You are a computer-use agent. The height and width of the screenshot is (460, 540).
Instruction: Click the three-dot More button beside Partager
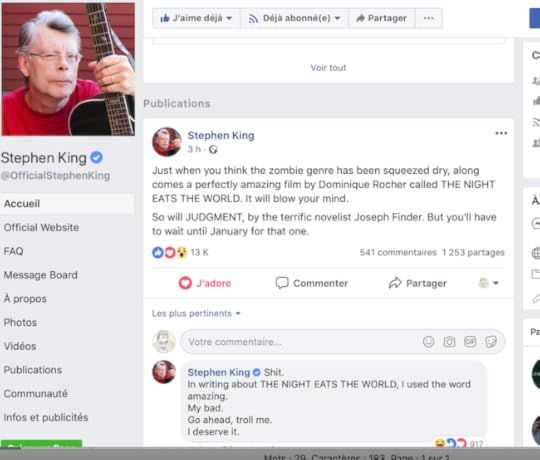click(x=428, y=18)
